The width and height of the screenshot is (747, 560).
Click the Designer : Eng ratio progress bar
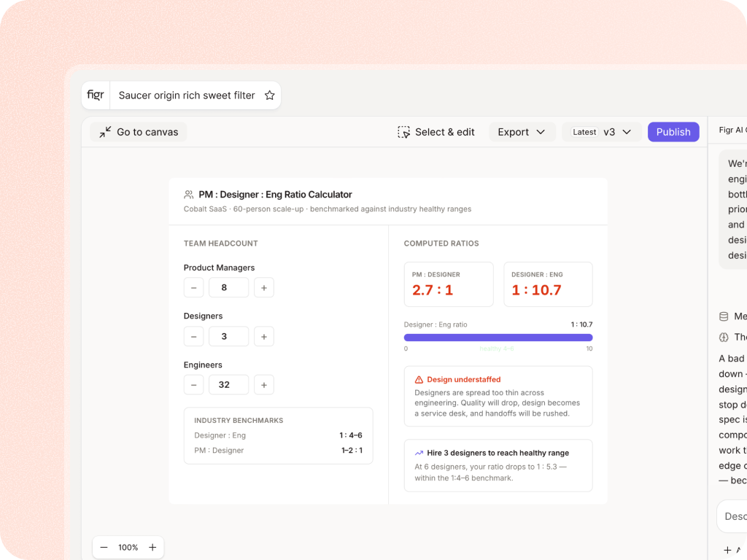[x=498, y=338]
